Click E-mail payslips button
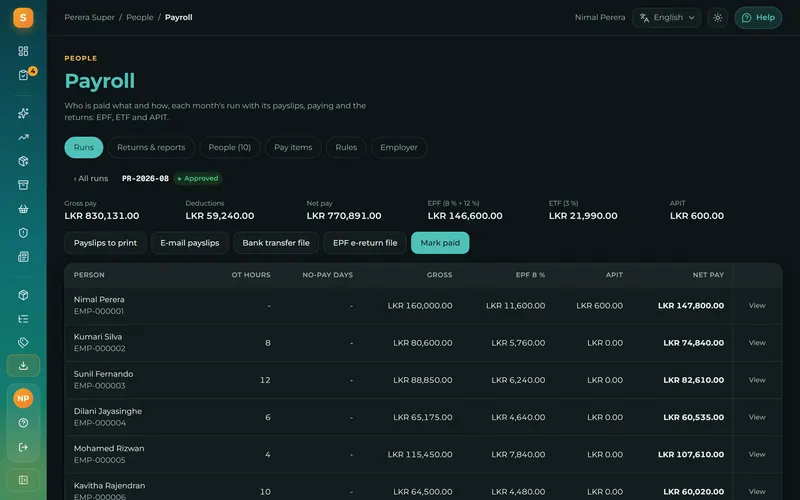This screenshot has width=800, height=500. (189, 243)
